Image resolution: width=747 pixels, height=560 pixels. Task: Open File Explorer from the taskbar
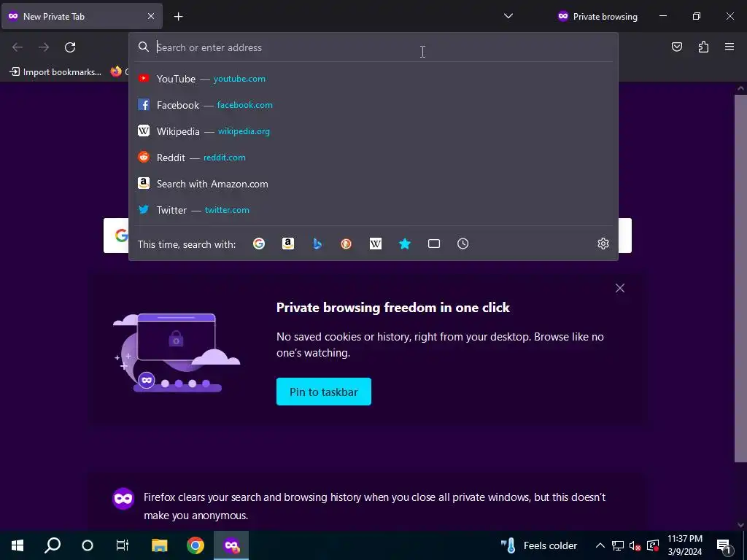point(160,545)
